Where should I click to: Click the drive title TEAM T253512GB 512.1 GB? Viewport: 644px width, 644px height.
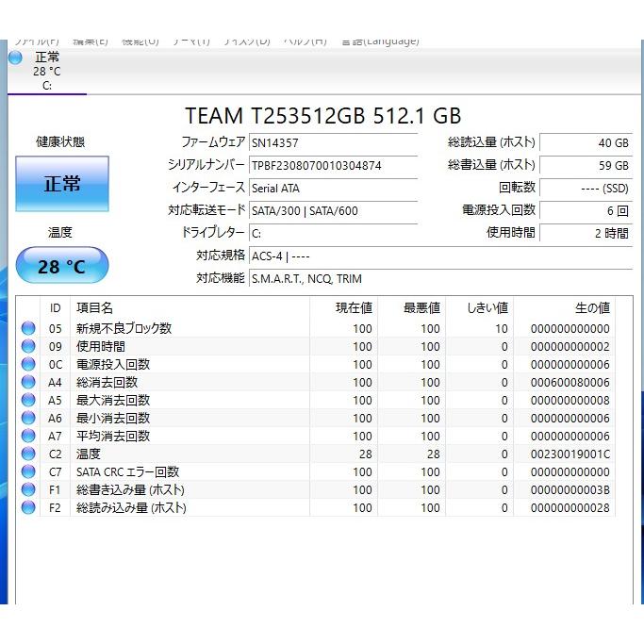322,115
